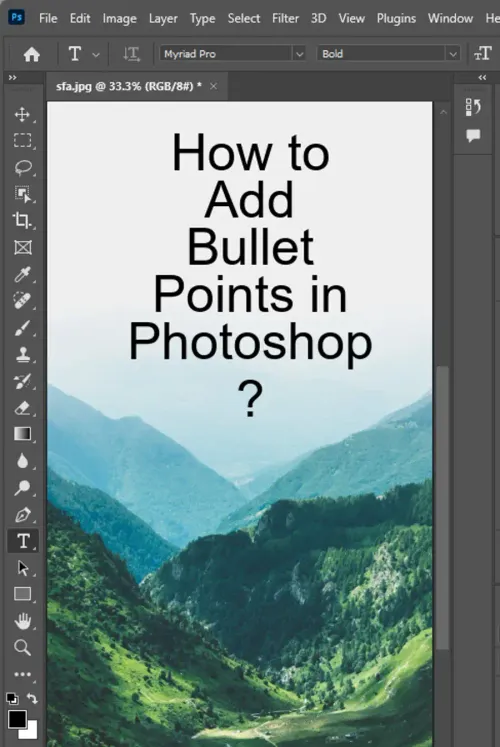Image resolution: width=500 pixels, height=747 pixels.
Task: Select the Spot Healing Brush tool
Action: click(x=22, y=301)
